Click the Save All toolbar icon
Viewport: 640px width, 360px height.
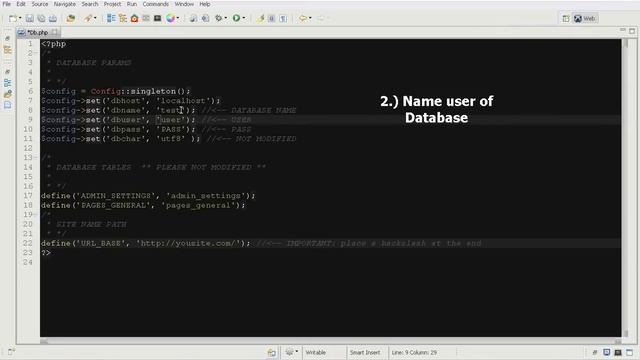(x=41, y=18)
